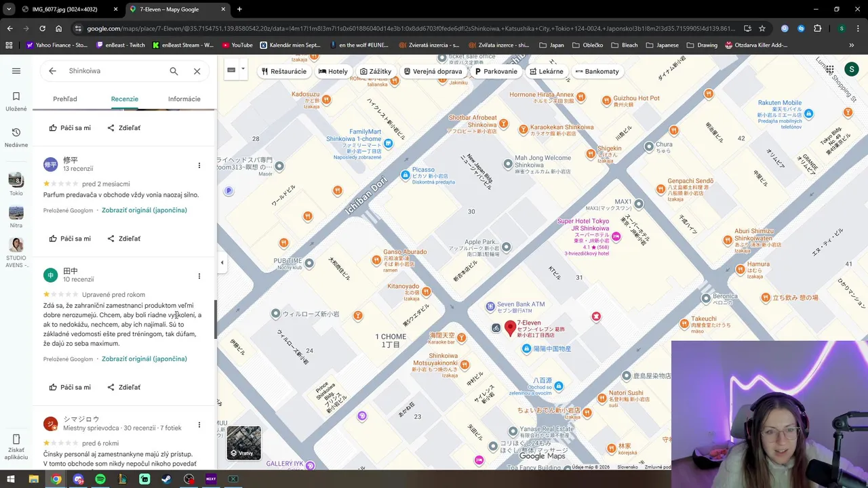Open the 修平 reviewer profile avatar
This screenshot has height=488, width=868.
click(51, 164)
